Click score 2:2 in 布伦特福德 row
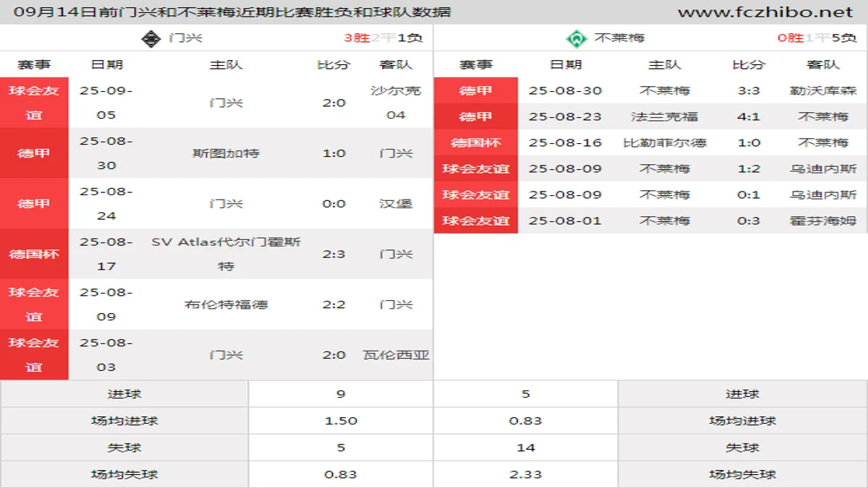This screenshot has width=868, height=488. tap(334, 304)
